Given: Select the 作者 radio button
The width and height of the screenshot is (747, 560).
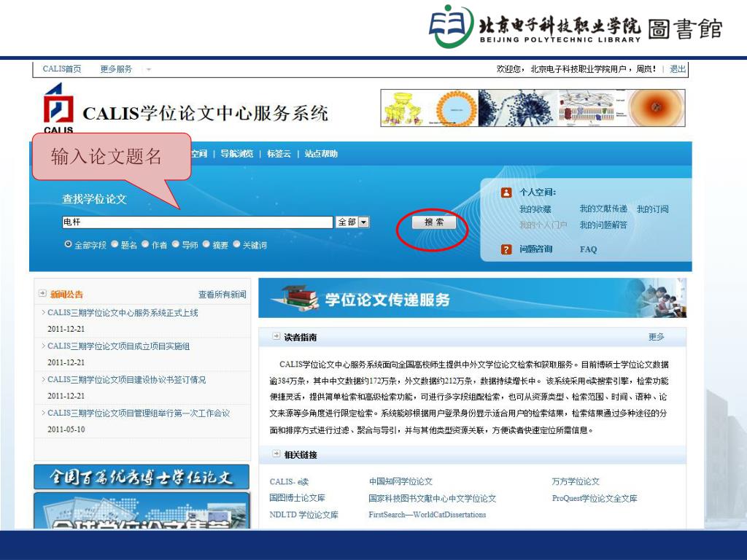Looking at the screenshot, I should pyautogui.click(x=145, y=244).
